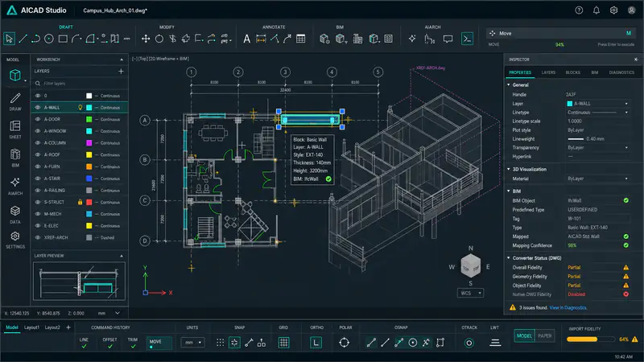Select OFFSET in command history
Viewport: 644px width, 362px height.
[109, 343]
